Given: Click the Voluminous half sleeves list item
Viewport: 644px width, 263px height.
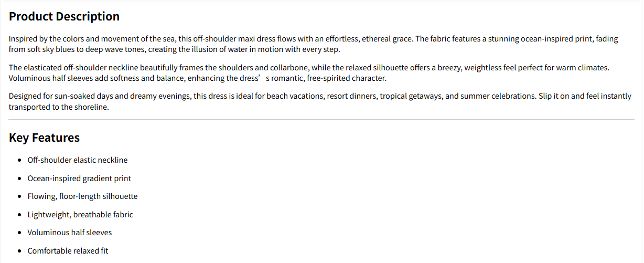Looking at the screenshot, I should point(70,233).
